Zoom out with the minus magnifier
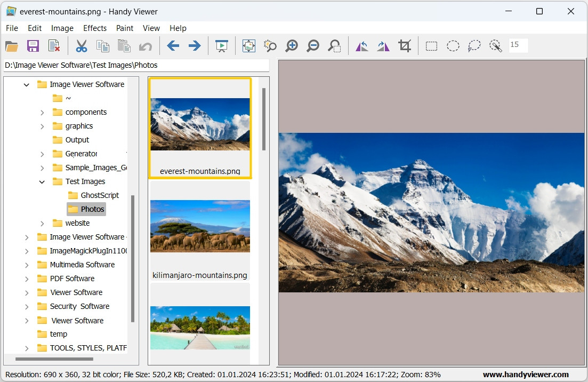The width and height of the screenshot is (588, 382). tap(313, 46)
